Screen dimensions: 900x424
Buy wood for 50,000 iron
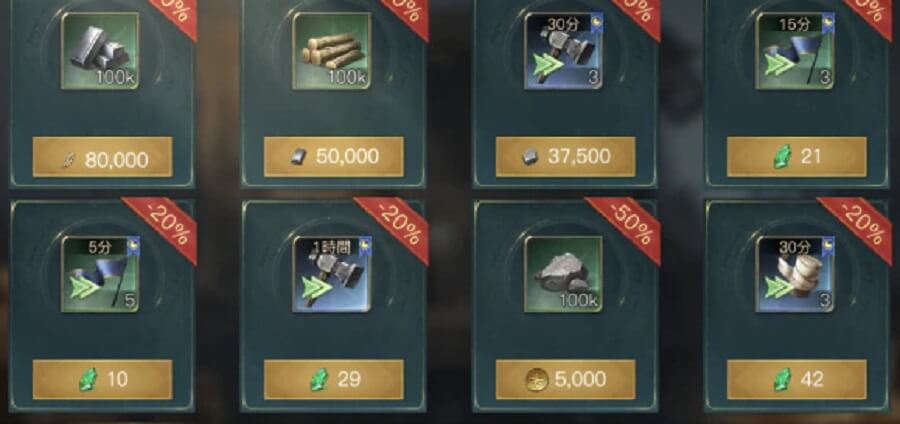[x=333, y=157]
